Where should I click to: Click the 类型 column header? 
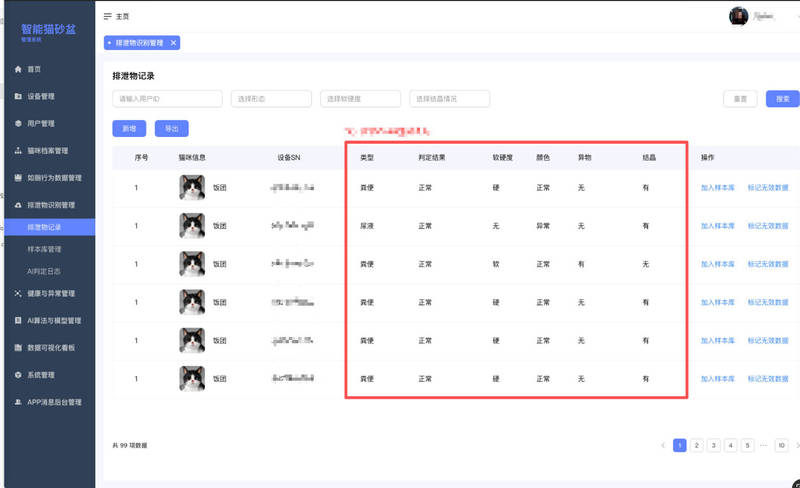367,157
